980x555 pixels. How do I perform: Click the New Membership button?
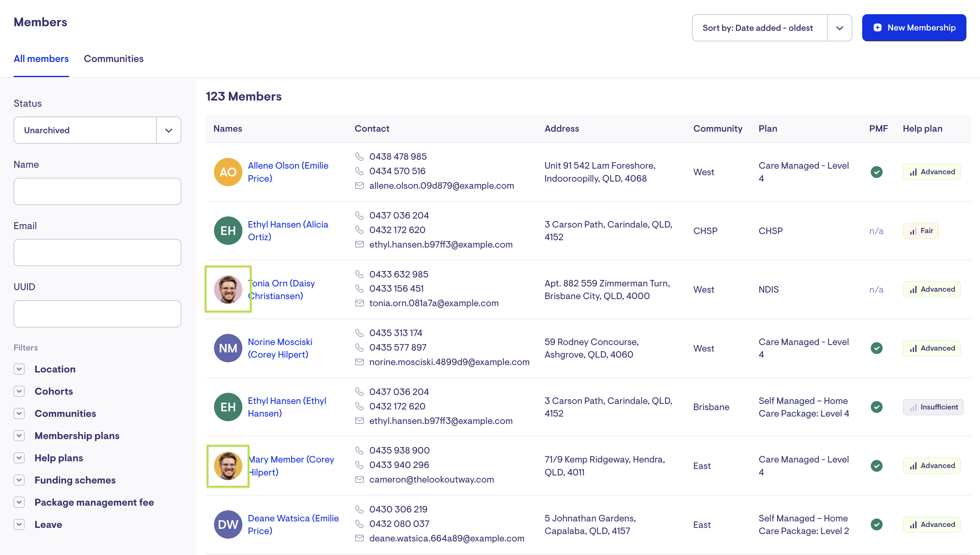[914, 27]
